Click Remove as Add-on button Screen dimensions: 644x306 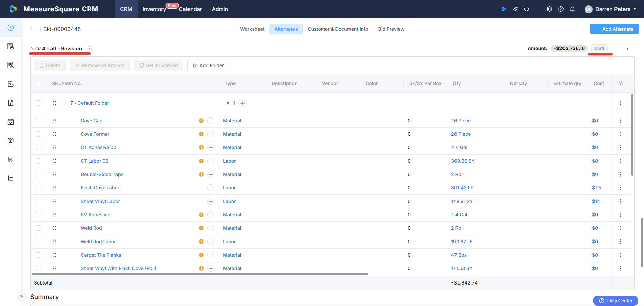[100, 65]
